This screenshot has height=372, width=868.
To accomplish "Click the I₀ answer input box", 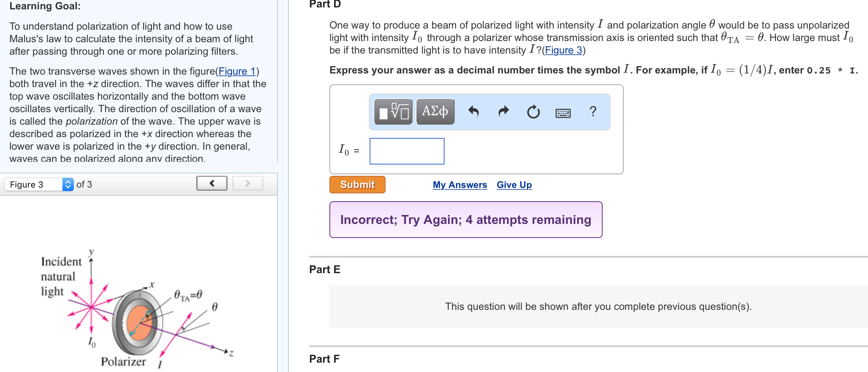I will (x=407, y=151).
